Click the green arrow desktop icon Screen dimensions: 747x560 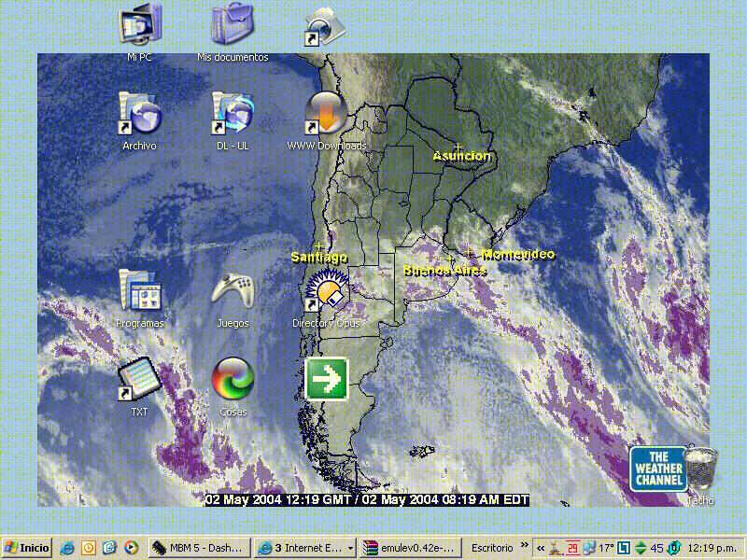pyautogui.click(x=326, y=380)
